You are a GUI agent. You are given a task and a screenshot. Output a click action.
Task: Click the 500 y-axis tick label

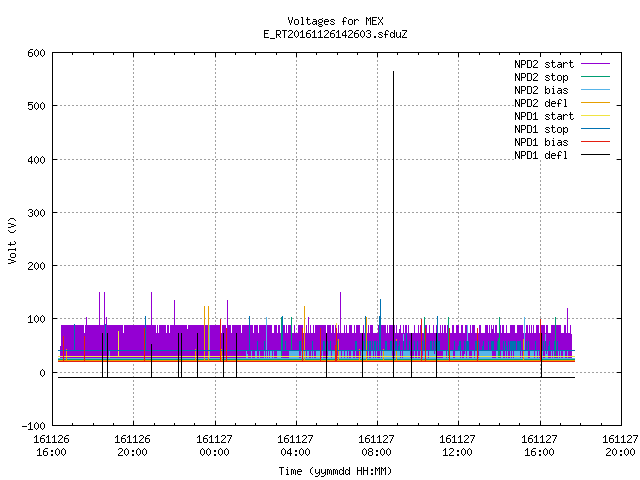(37, 107)
